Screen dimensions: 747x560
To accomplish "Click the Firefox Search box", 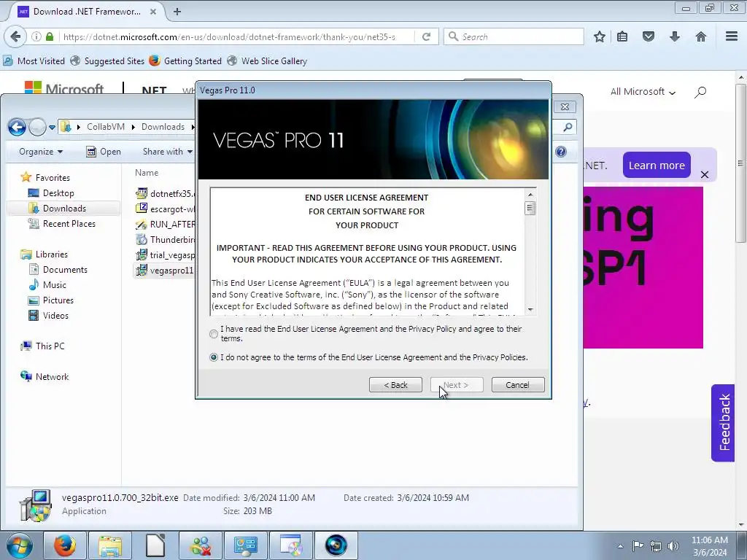I will [x=514, y=36].
